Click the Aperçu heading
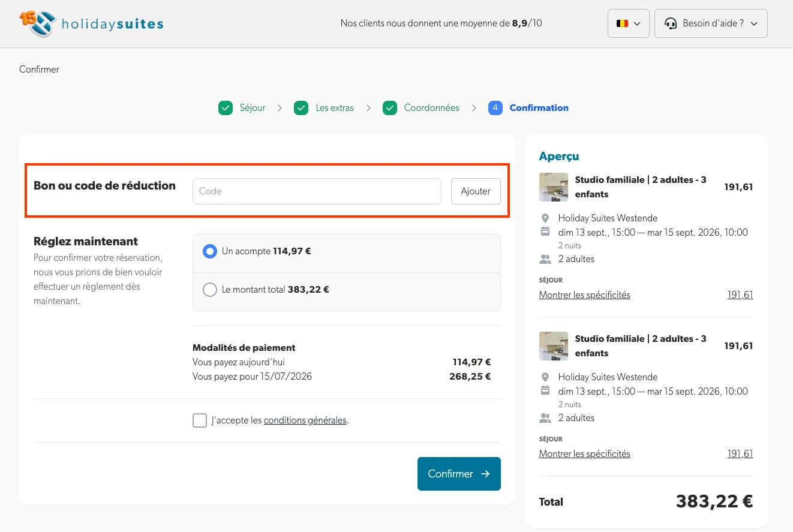This screenshot has height=532, width=793. click(559, 156)
